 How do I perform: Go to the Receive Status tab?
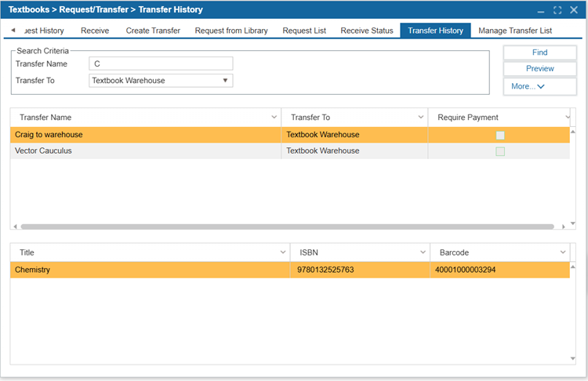click(367, 31)
